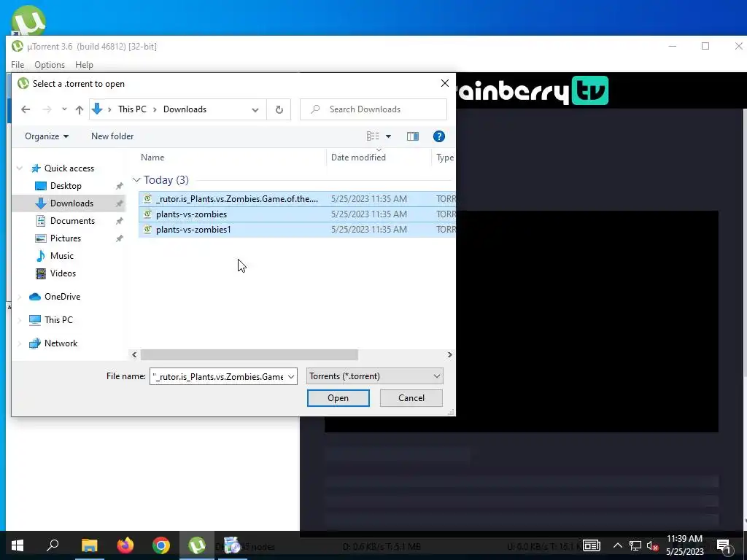747x560 pixels.
Task: Open the notification center icon
Action: click(x=724, y=546)
